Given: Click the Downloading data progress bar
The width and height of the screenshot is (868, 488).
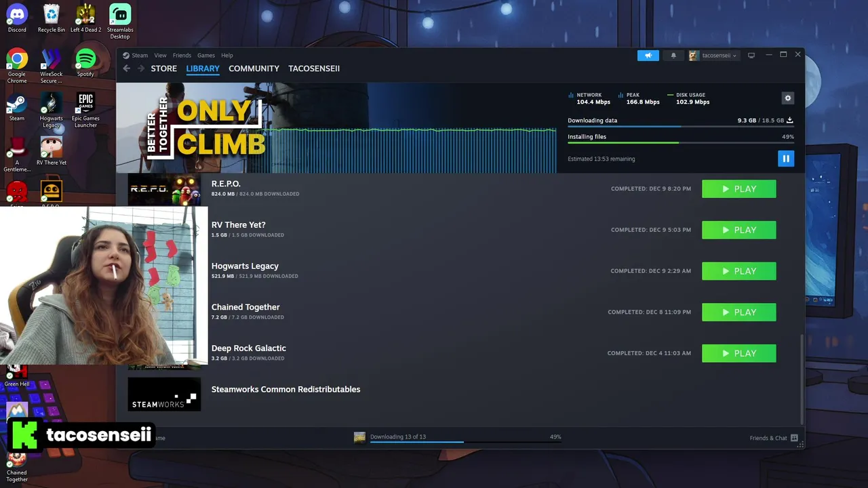Looking at the screenshot, I should (x=681, y=127).
